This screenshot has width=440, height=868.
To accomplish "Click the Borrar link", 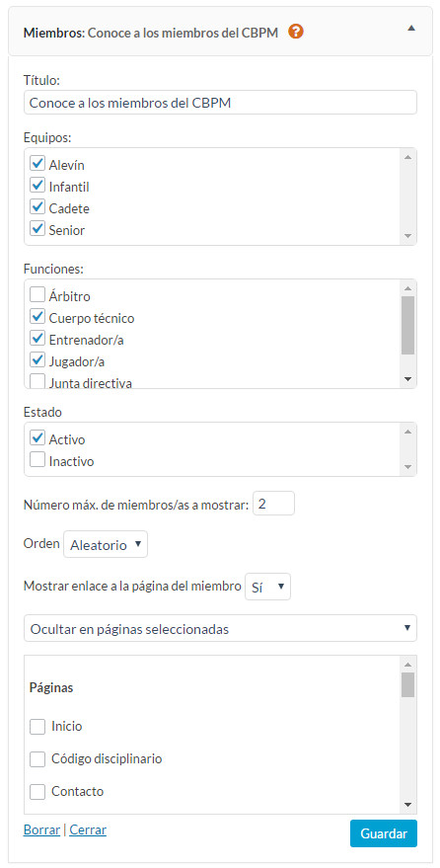I will tap(42, 829).
